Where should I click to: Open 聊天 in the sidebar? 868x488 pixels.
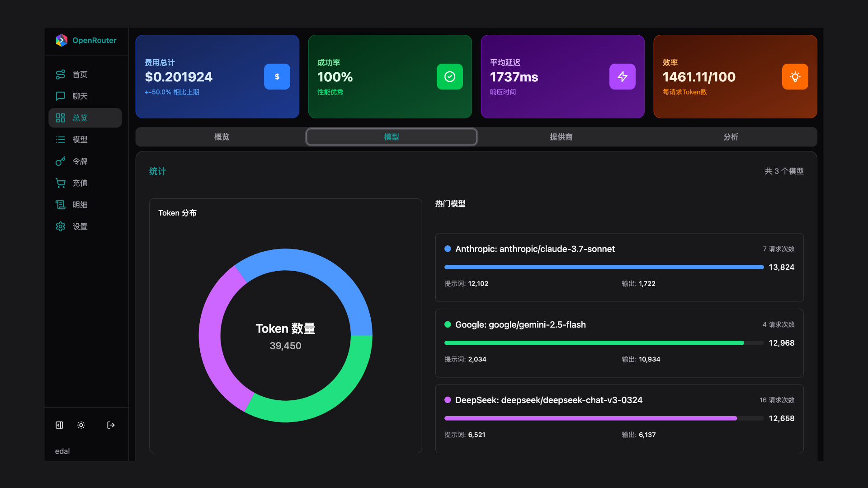point(85,96)
